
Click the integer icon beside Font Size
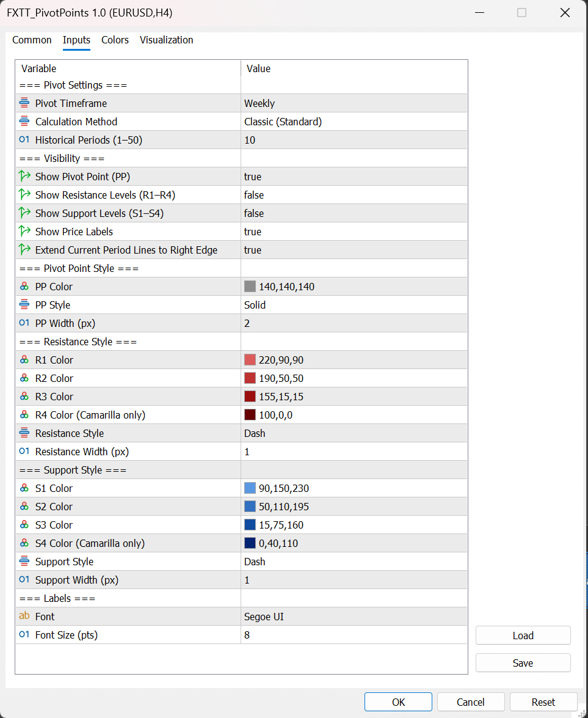24,635
